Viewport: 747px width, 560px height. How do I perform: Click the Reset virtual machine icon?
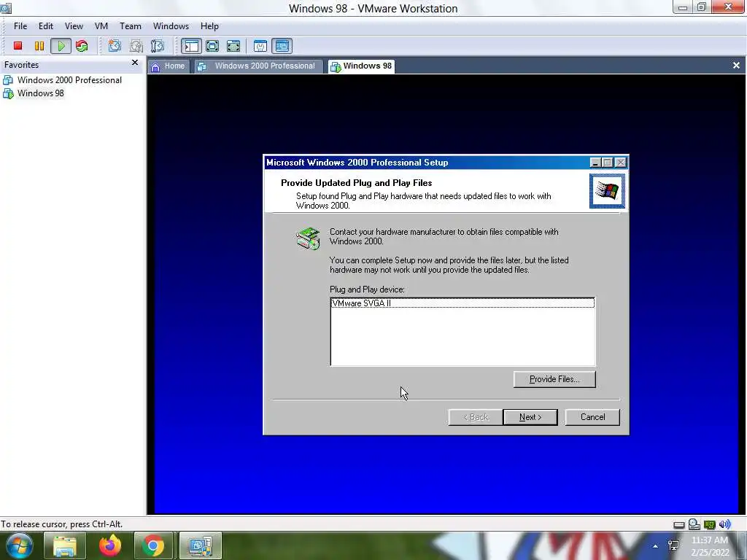(x=82, y=46)
